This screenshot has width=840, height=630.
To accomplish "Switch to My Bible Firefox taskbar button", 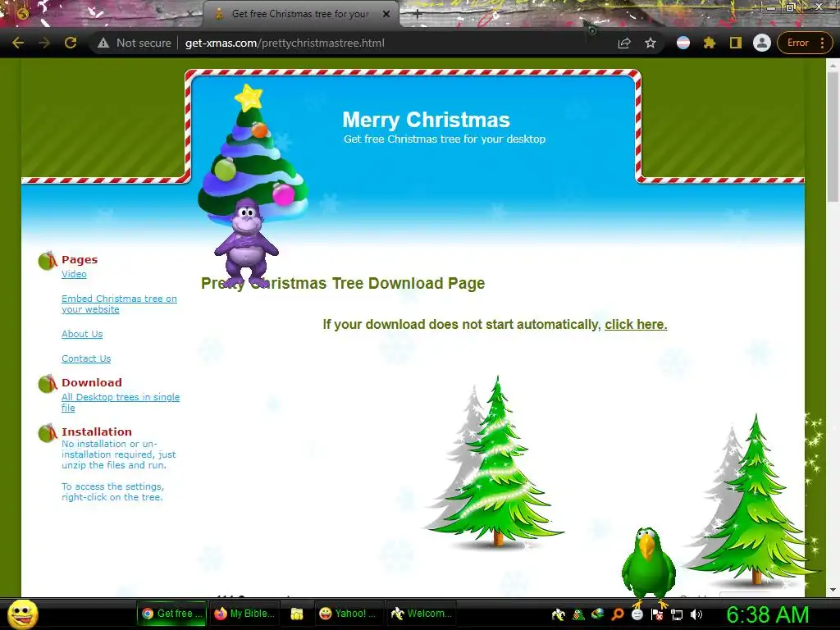I will pos(244,614).
